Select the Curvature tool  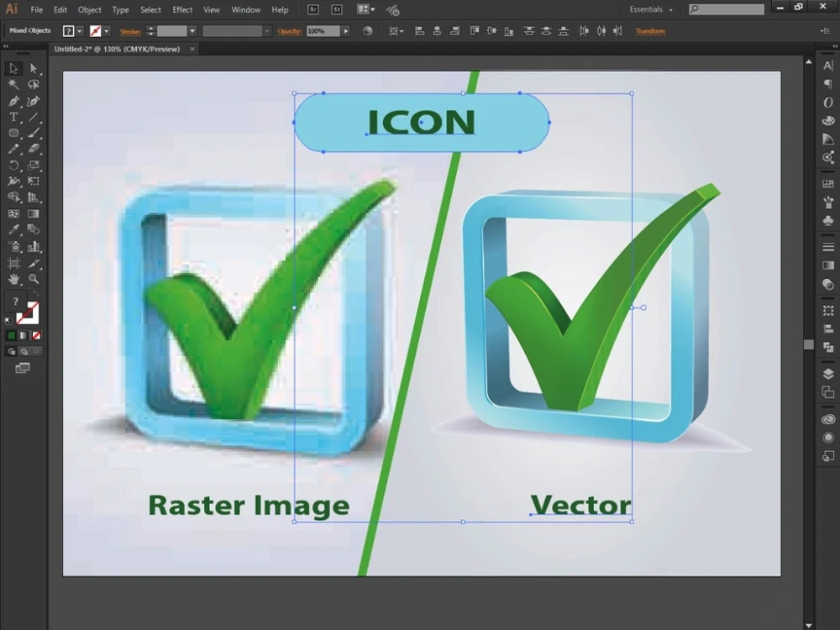click(34, 102)
